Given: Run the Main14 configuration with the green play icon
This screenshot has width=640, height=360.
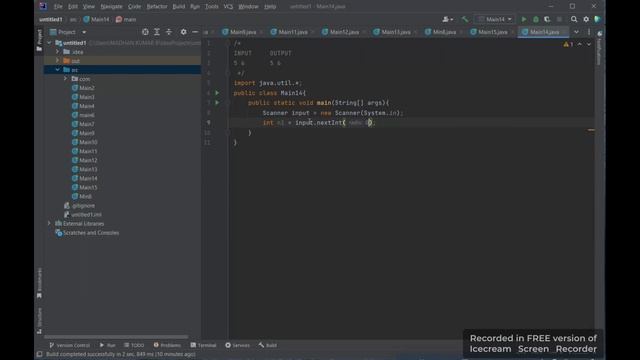Looking at the screenshot, I should tap(524, 19).
